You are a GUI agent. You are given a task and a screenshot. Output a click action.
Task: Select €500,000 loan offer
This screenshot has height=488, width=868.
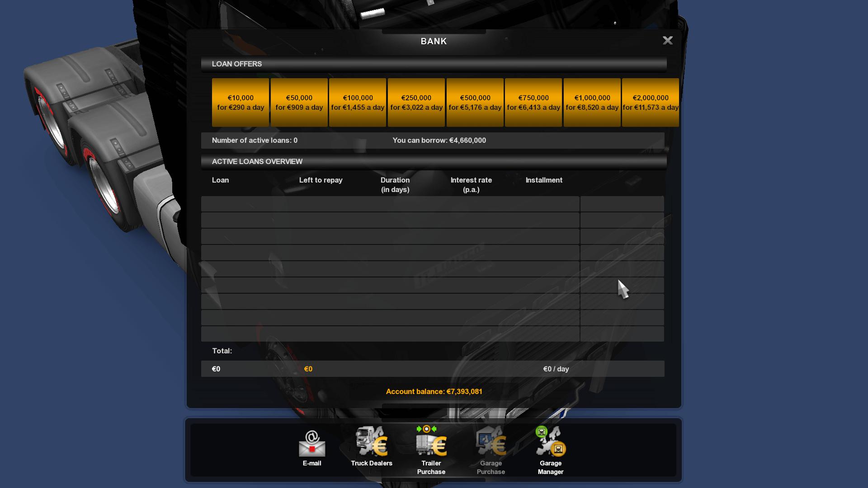[x=475, y=102]
